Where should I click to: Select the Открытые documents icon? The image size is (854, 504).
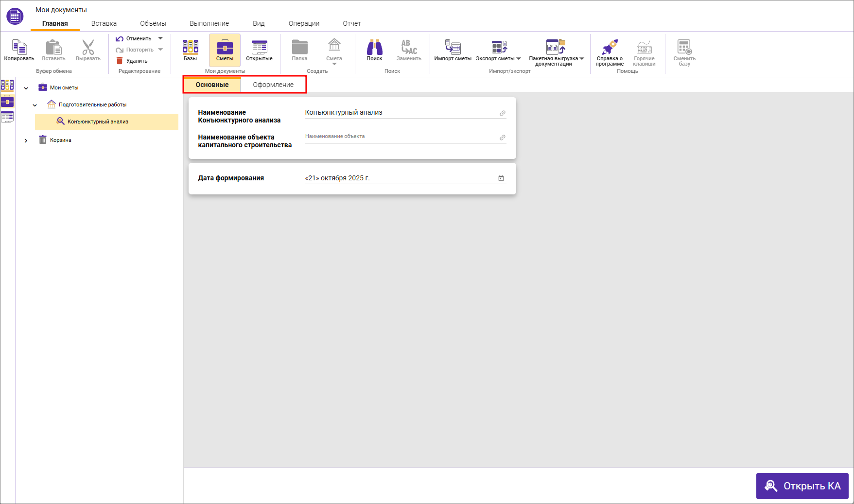pyautogui.click(x=259, y=47)
